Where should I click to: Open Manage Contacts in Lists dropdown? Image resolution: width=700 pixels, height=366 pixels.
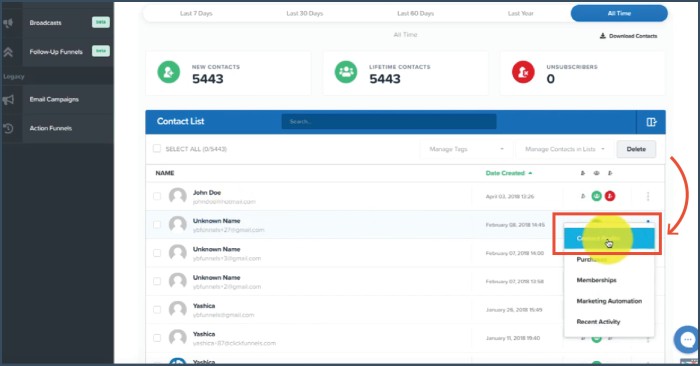point(564,149)
